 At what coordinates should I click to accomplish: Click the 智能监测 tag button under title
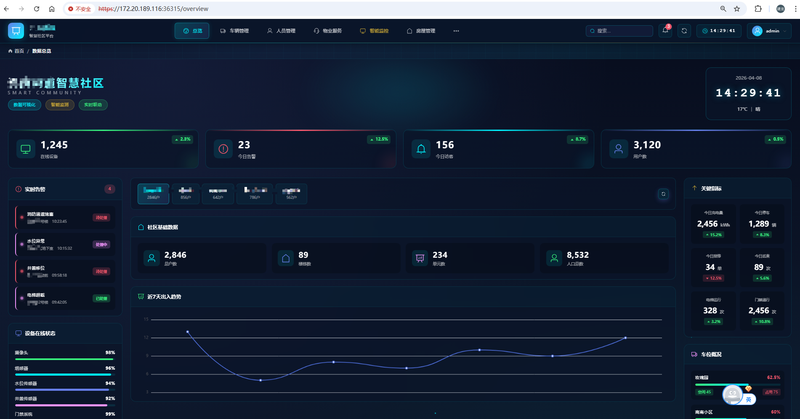59,104
